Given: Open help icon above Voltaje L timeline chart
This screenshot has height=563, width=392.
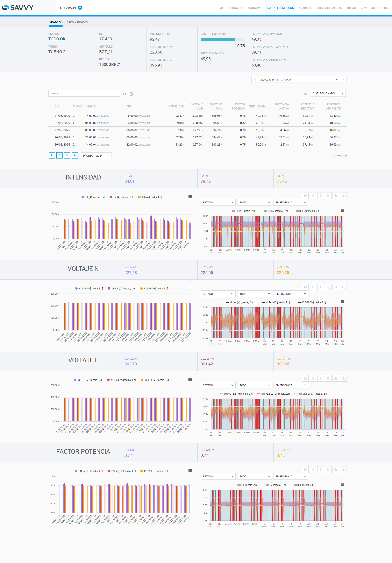Looking at the screenshot, I should click(x=305, y=379).
